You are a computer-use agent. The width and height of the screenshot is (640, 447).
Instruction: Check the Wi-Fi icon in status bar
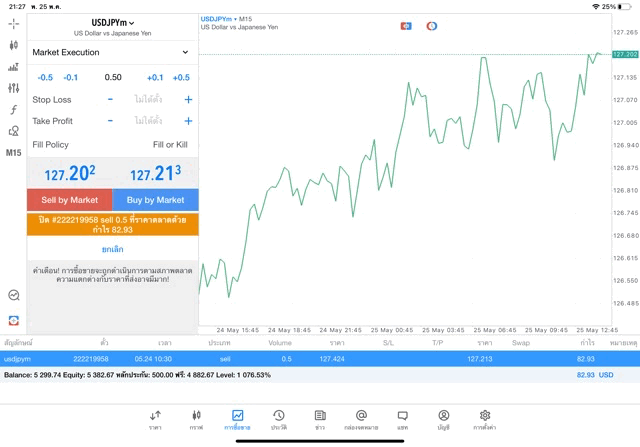[x=596, y=7]
